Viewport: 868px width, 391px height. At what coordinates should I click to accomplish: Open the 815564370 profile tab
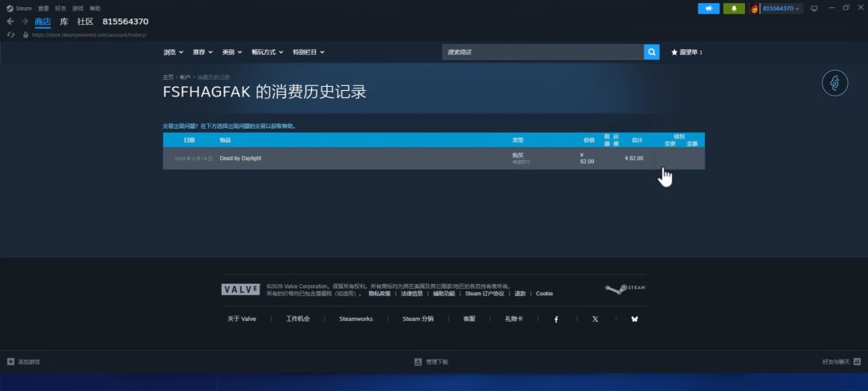125,22
